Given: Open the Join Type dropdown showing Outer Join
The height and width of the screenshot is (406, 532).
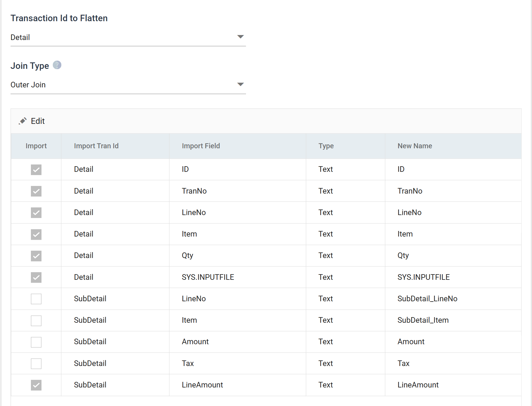Looking at the screenshot, I should pos(128,85).
